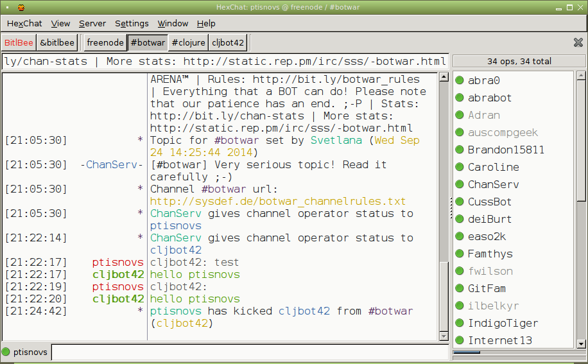Viewport: 588px width, 364px height.
Task: Open the bit.ly/chan-stats link in chat
Action: (227, 116)
